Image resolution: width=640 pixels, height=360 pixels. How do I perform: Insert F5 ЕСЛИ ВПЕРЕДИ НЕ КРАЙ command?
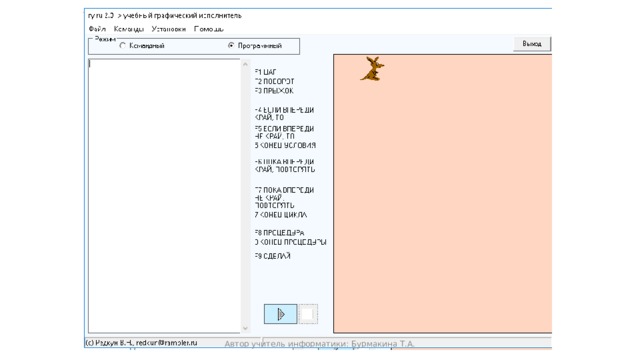point(284,133)
